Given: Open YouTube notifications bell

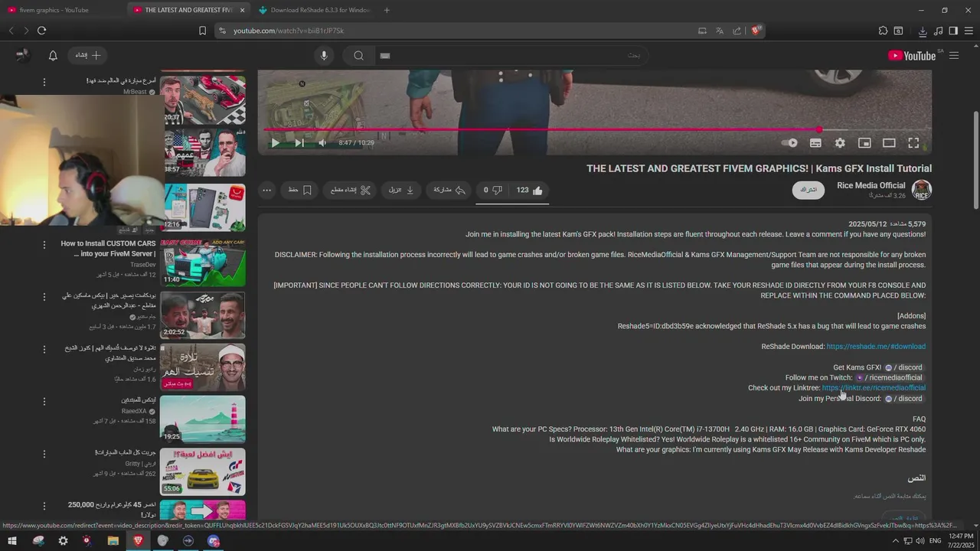Looking at the screenshot, I should point(53,56).
